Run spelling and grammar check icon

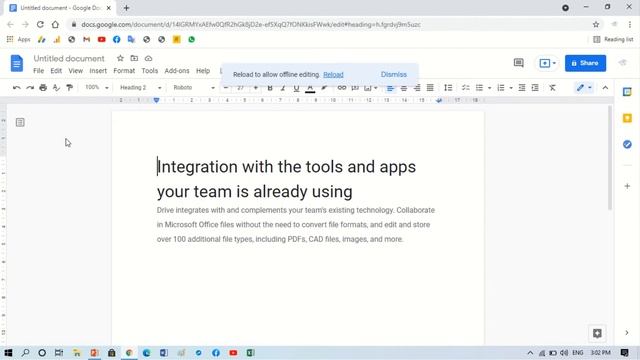(x=56, y=88)
